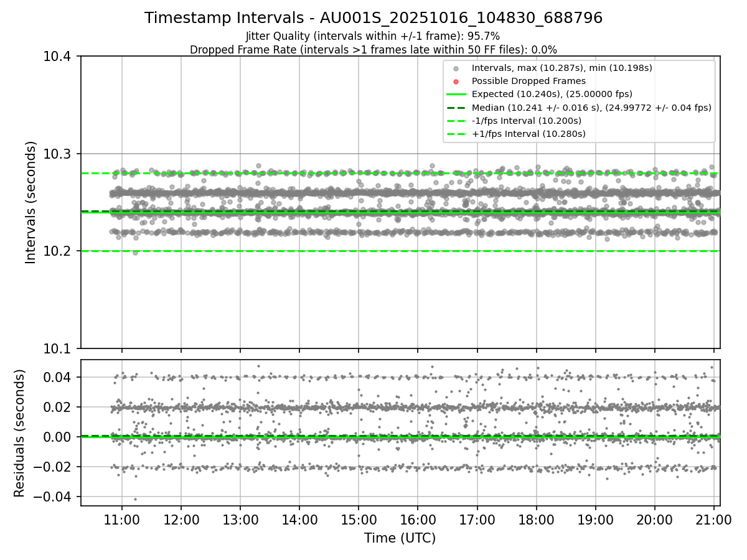Viewport: 747px width, 560px height.
Task: Select the plot title 'Timestamp Intervals - AU001S_20251016_104830_688796'
Action: (374, 18)
